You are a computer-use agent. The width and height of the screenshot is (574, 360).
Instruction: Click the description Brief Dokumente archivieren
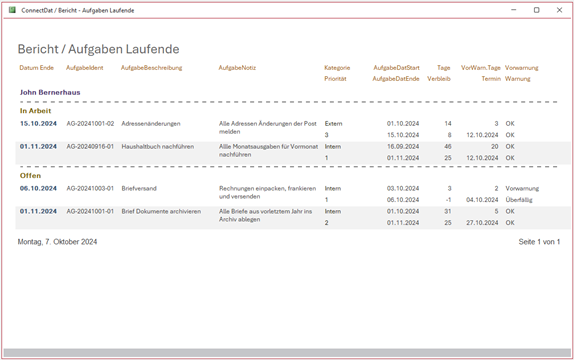pos(161,211)
